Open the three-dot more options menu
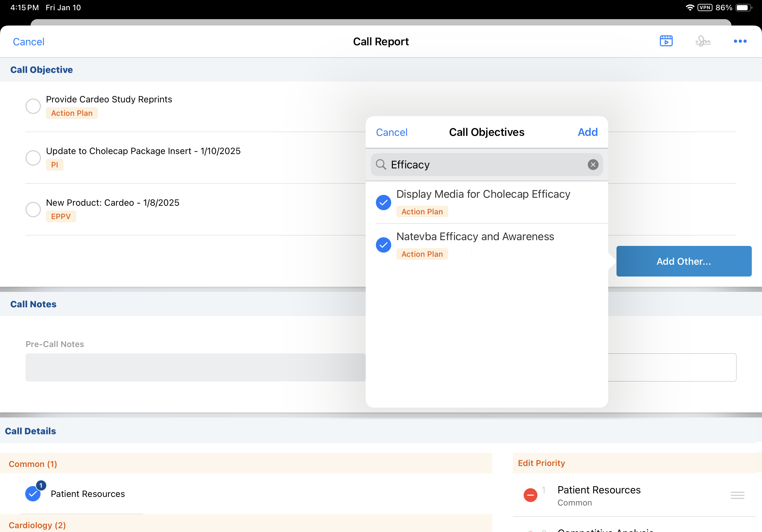The height and width of the screenshot is (532, 762). click(x=740, y=41)
